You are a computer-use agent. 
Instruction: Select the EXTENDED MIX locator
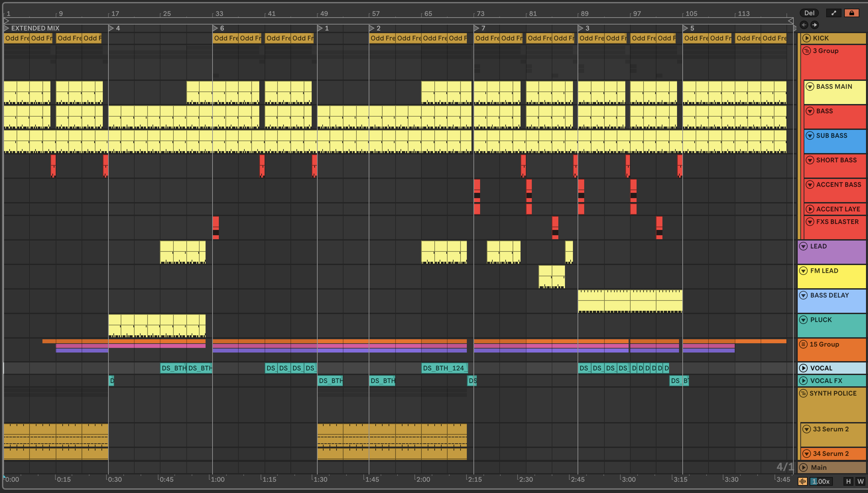pyautogui.click(x=35, y=28)
